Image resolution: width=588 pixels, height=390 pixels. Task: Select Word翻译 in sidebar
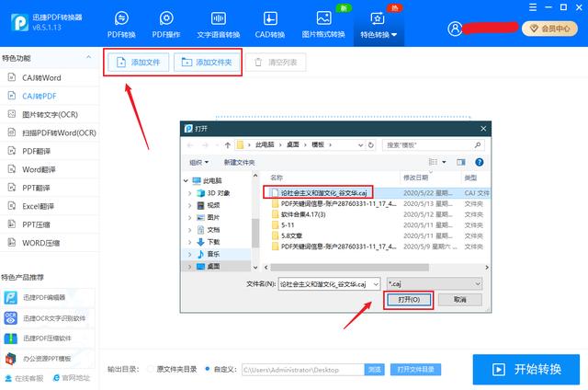point(50,169)
